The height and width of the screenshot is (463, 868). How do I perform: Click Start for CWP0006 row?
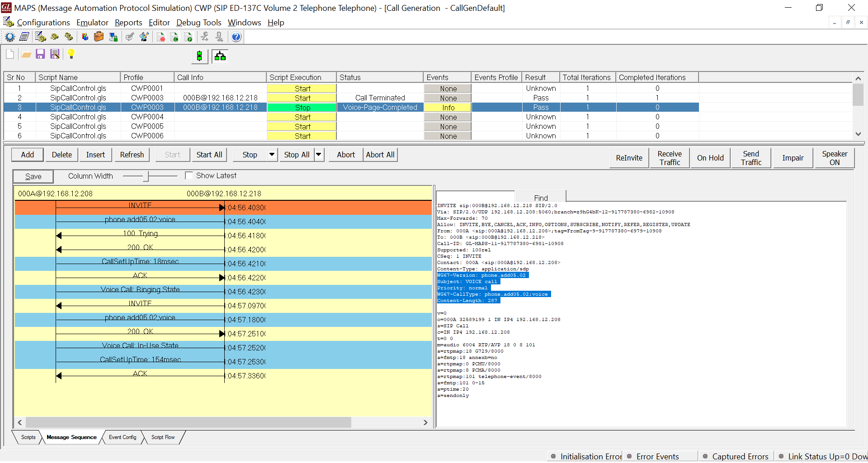tap(302, 136)
